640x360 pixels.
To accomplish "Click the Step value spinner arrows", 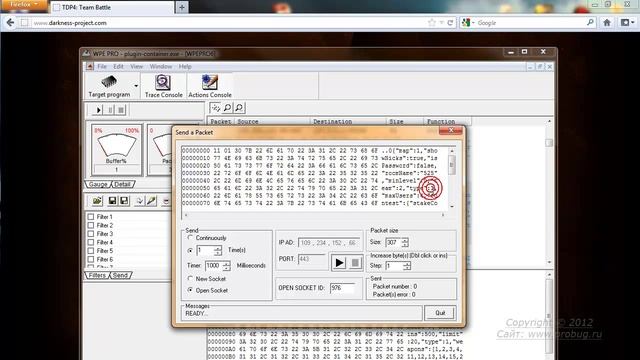I will [x=407, y=266].
